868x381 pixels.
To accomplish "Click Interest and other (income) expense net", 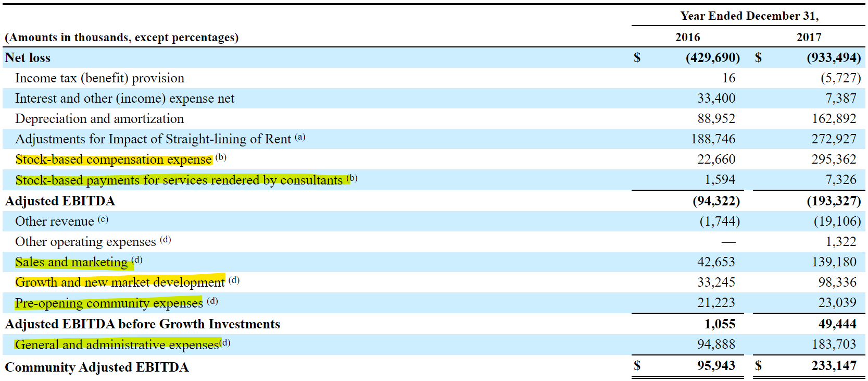I will 124,99.
